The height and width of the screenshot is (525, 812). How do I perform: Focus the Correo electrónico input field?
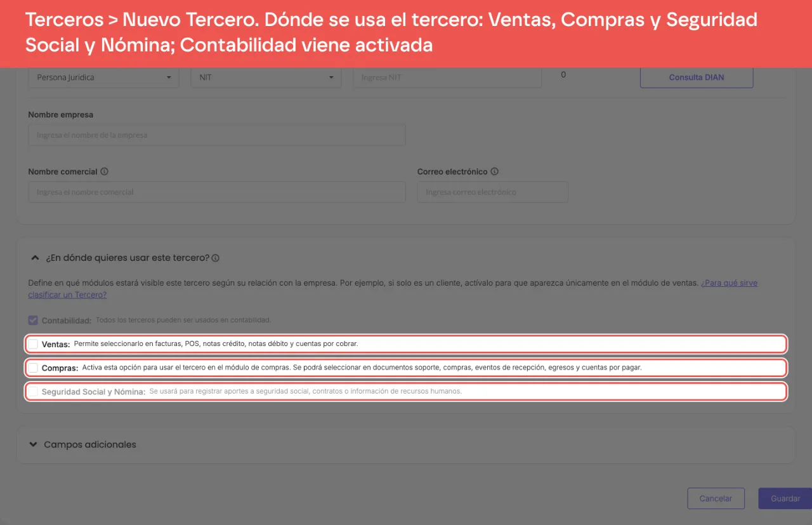[492, 192]
